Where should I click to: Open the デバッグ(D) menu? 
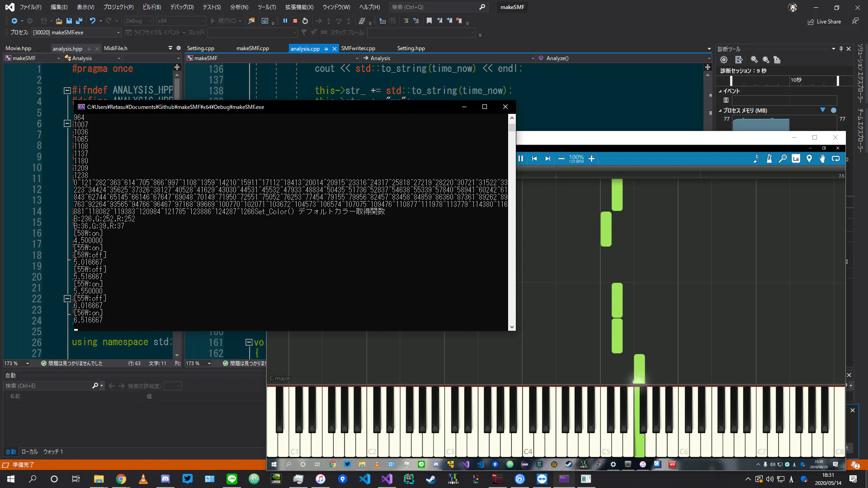pos(182,7)
